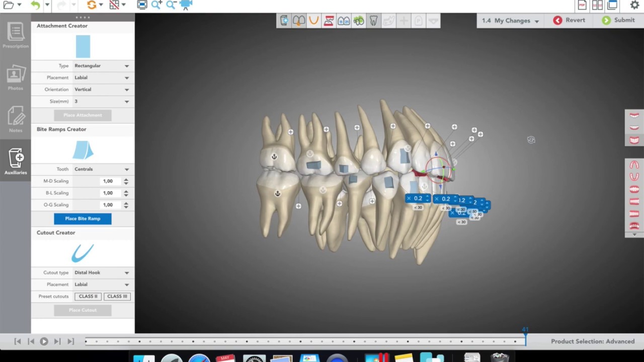Expand more views arrow on right
Image resolution: width=644 pixels, height=362 pixels.
pyautogui.click(x=634, y=234)
